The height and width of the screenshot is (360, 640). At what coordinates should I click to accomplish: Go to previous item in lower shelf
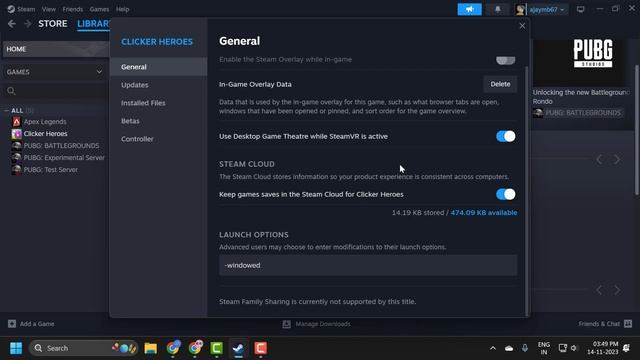coord(599,290)
